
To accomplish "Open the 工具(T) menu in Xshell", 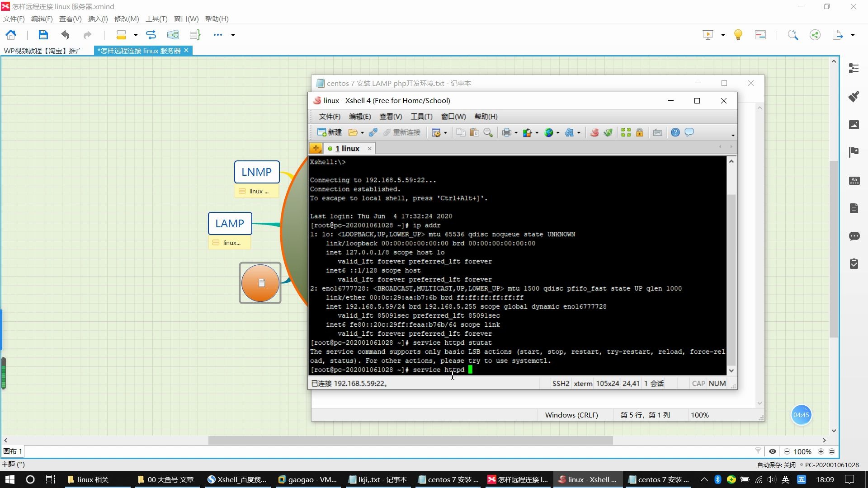I will pos(421,116).
